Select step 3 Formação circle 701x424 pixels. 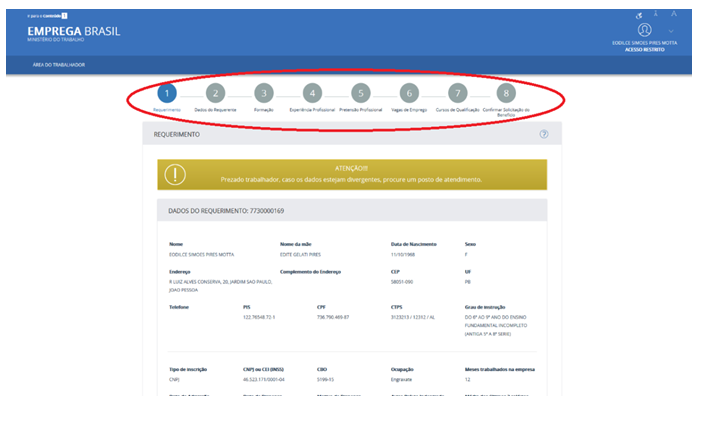coord(263,93)
